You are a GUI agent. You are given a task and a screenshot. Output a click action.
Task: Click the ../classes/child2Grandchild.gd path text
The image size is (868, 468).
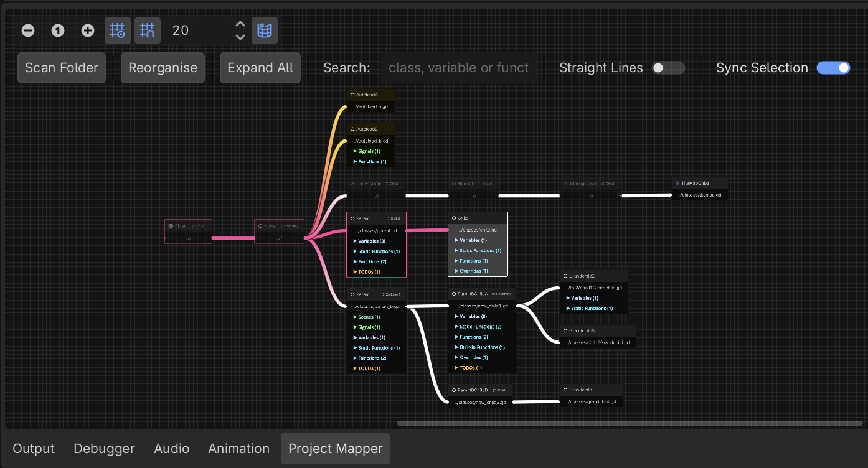coord(598,342)
